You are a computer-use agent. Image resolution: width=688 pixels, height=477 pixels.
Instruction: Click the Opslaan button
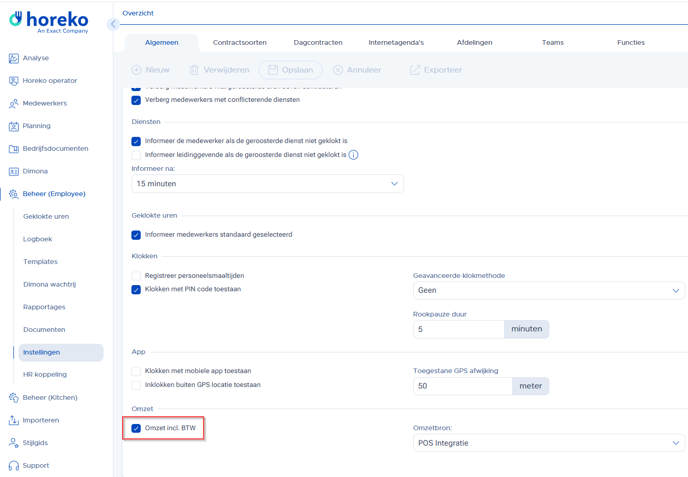[291, 70]
